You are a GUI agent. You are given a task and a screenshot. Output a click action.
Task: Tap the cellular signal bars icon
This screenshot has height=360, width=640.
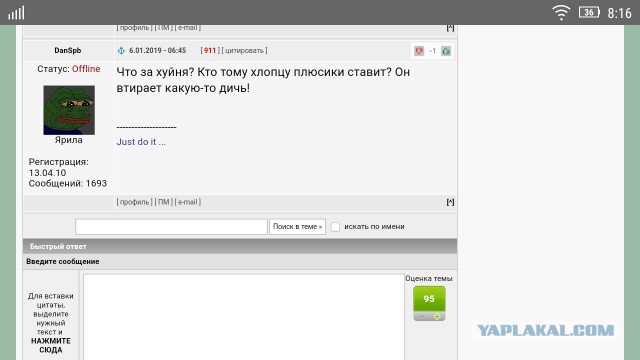click(x=16, y=13)
